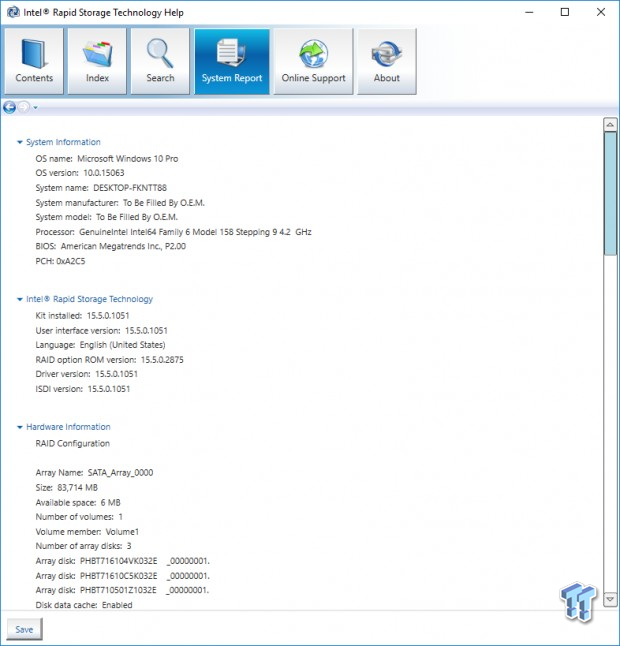Go back with the blue arrow
This screenshot has height=646, width=620.
9,107
